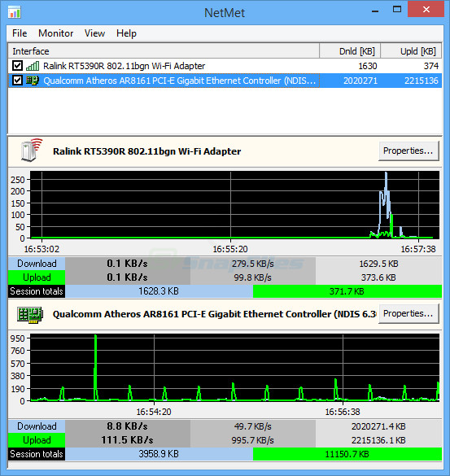Click the 374 upload cell in list
Viewport: 450px width, 476px height.
pyautogui.click(x=431, y=66)
